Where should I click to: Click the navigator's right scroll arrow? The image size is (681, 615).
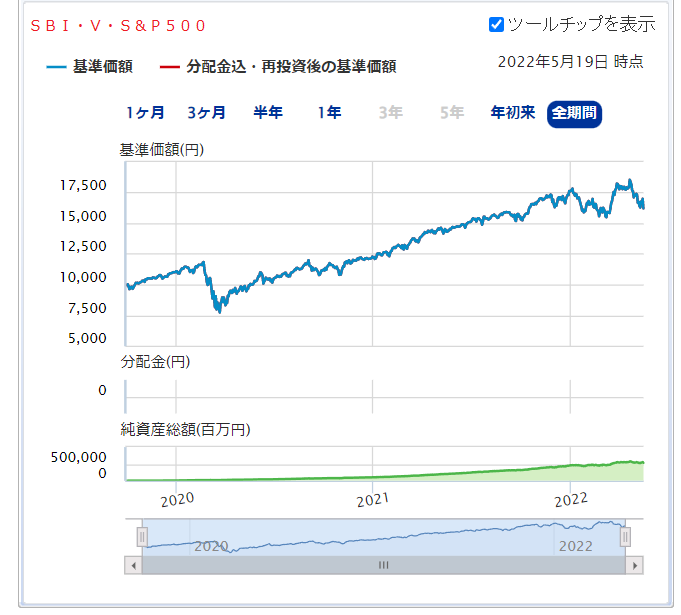(633, 565)
